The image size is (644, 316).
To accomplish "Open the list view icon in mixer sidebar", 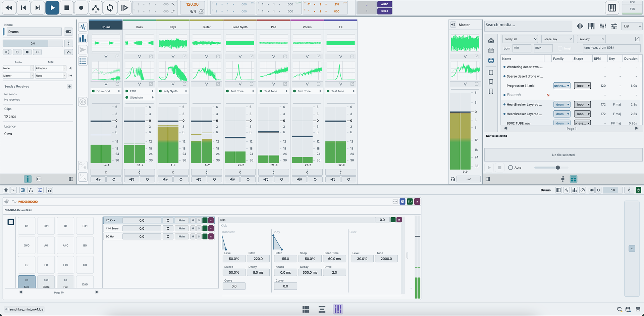I will 83,61.
